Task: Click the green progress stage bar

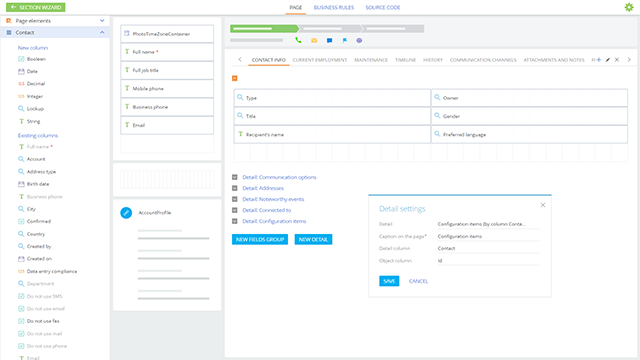Action: tap(264, 29)
